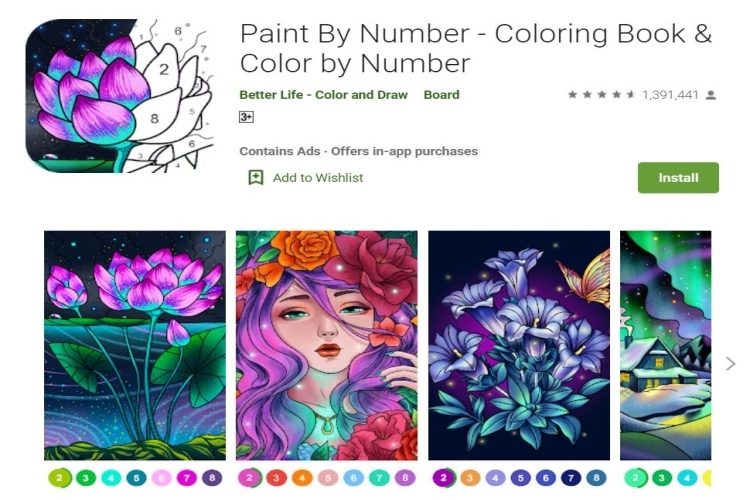Select orange color 4 under girl image
The image size is (750, 500).
tap(302, 478)
